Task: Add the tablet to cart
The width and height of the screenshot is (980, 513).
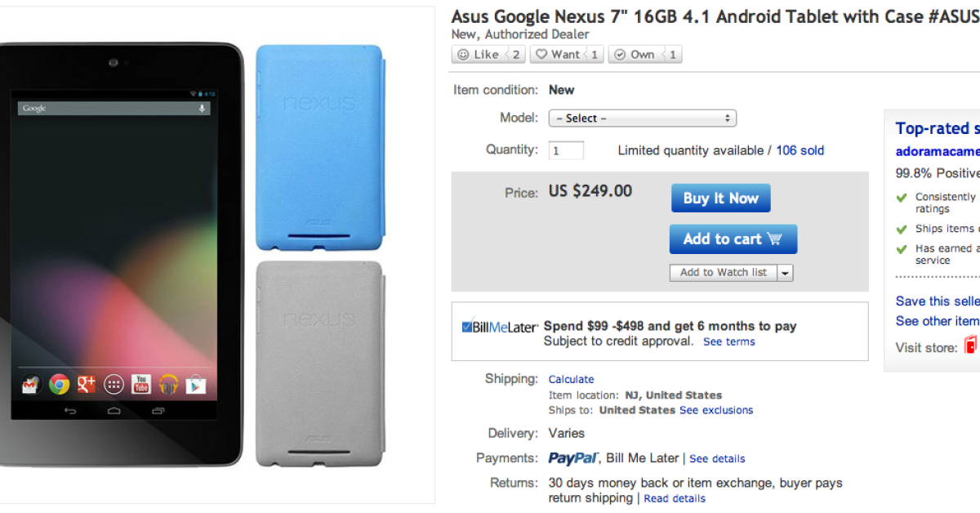Action: click(x=733, y=239)
